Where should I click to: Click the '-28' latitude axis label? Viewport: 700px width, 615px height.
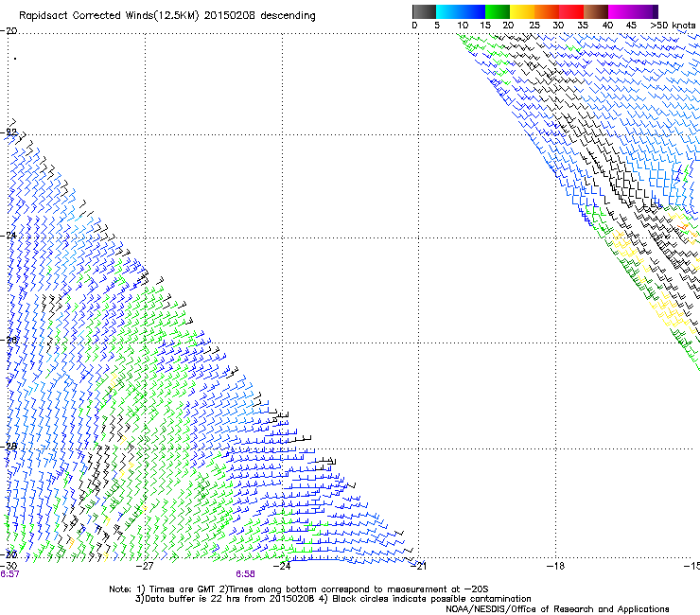pos(9,447)
